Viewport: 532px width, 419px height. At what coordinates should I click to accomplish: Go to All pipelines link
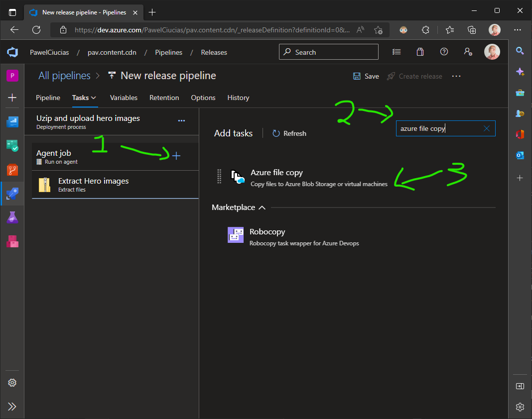pyautogui.click(x=64, y=76)
